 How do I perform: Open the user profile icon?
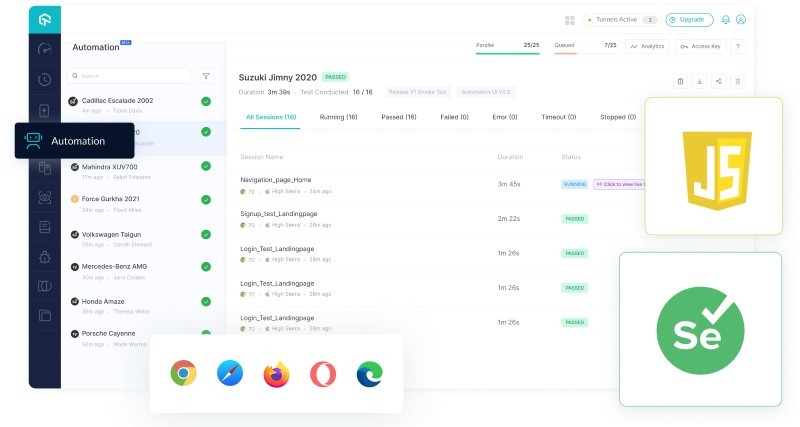(741, 19)
